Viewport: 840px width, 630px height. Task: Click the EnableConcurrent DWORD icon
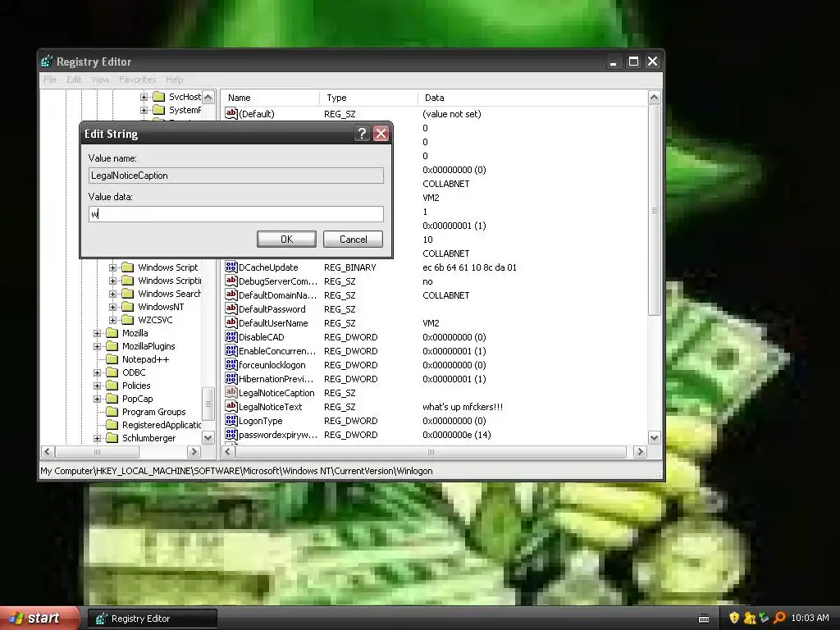coord(231,350)
